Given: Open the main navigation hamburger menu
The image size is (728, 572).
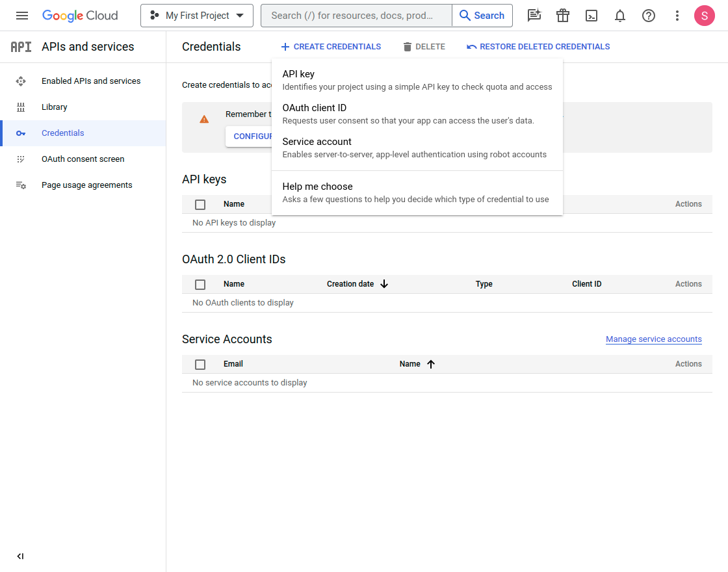Looking at the screenshot, I should (x=22, y=16).
